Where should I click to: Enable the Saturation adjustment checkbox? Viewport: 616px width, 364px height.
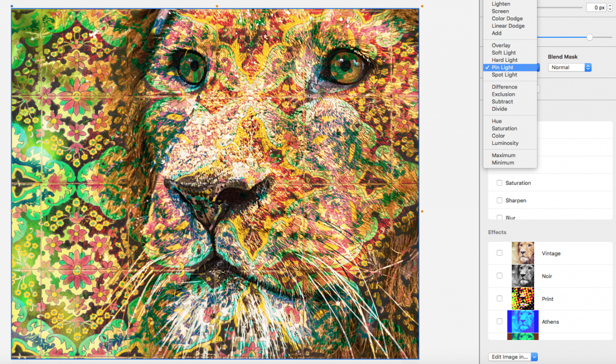pyautogui.click(x=499, y=183)
